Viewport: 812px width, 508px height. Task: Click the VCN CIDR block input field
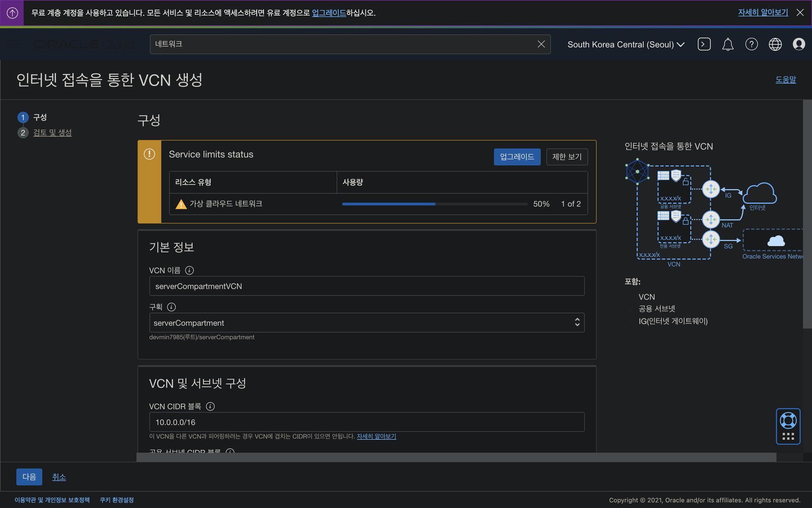(366, 422)
